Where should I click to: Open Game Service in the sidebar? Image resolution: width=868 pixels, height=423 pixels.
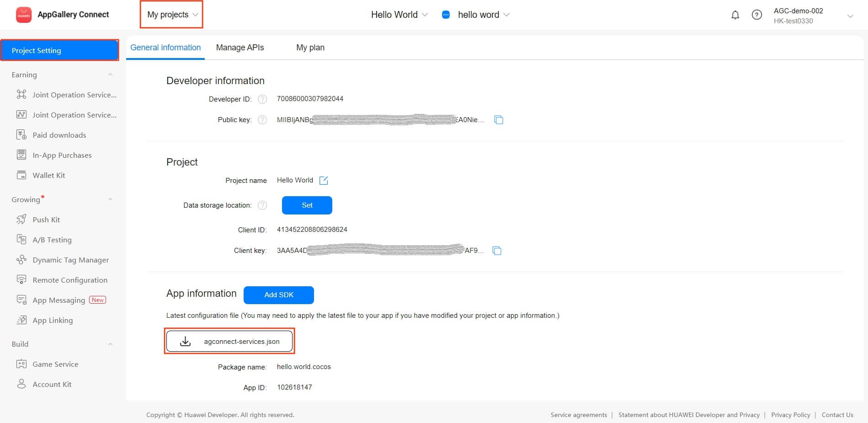55,364
